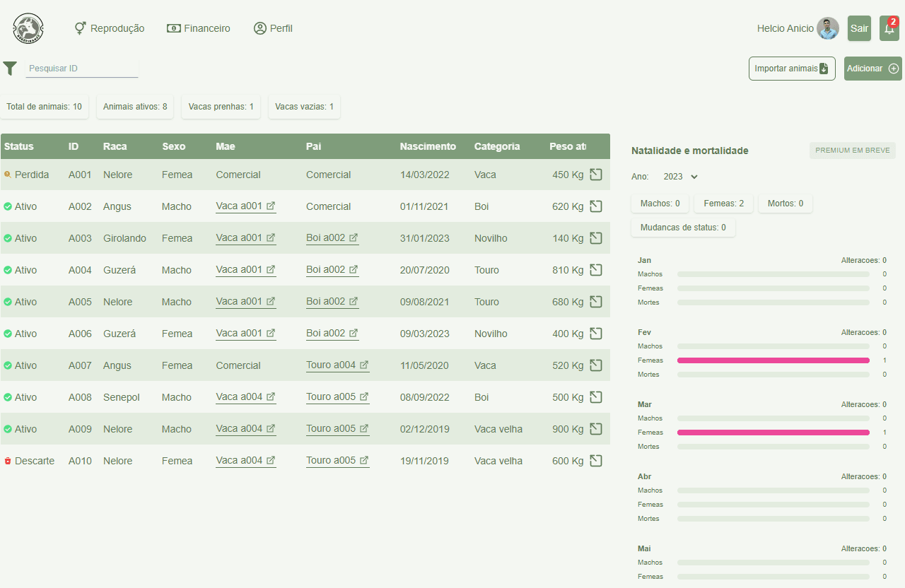Click the pink Femeas bar under Fev
This screenshot has width=905, height=588.
[x=773, y=360]
